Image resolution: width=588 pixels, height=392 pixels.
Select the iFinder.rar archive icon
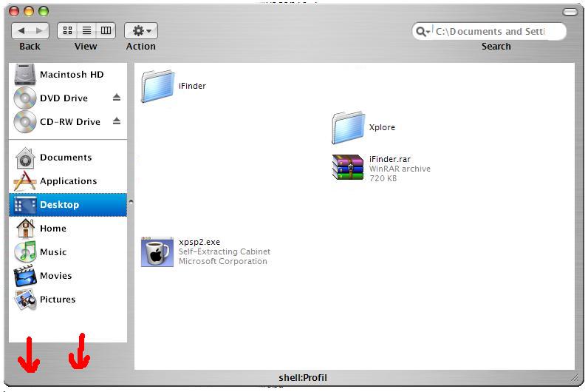coord(348,167)
